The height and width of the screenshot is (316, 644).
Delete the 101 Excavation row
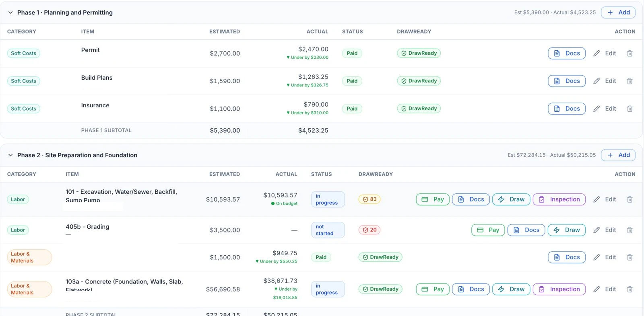(x=630, y=199)
